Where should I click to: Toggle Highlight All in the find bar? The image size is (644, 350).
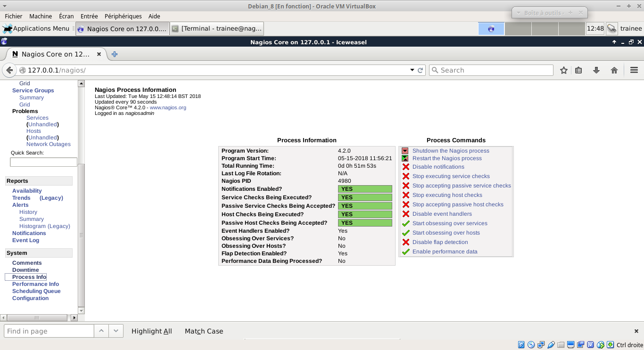click(x=152, y=331)
